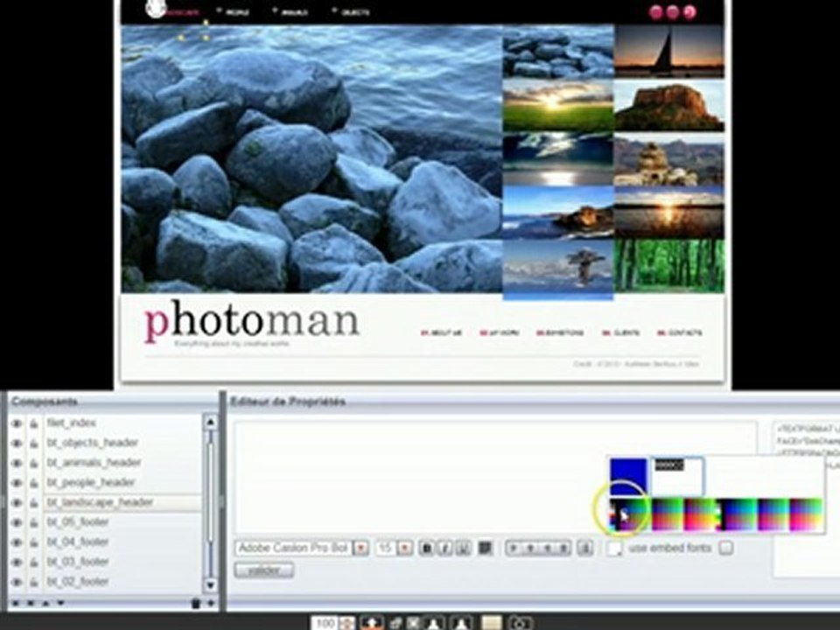Viewport: 840px width, 630px height.
Task: Click the blue current-color preview swatch
Action: (x=628, y=476)
